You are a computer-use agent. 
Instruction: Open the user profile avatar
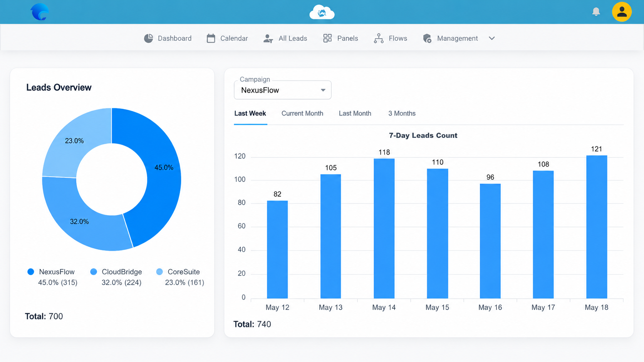[x=622, y=12]
